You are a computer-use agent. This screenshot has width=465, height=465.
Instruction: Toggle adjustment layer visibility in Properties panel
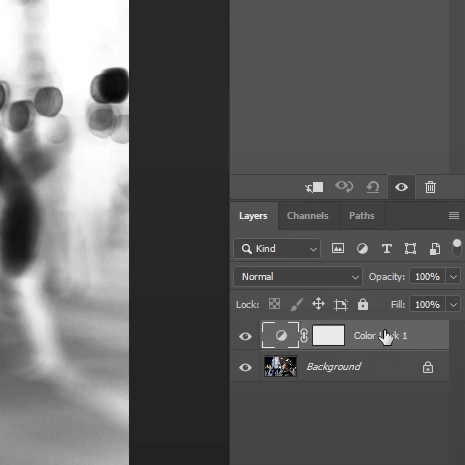(401, 187)
